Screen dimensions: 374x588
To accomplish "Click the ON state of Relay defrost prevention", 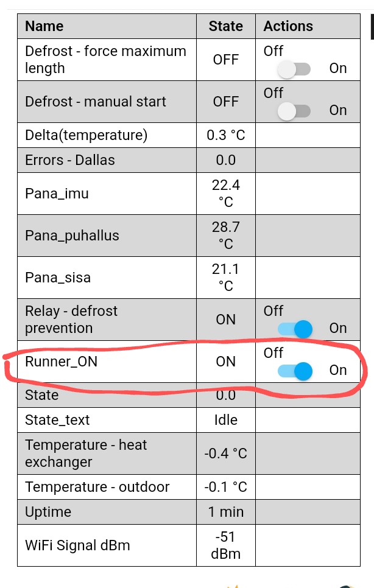I will pos(225,320).
